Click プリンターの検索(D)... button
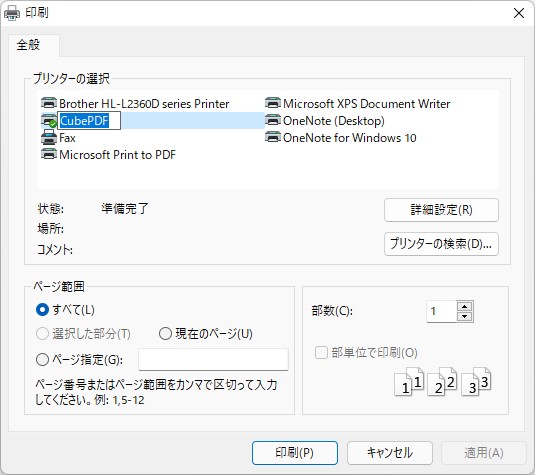The image size is (535, 475). tap(441, 244)
